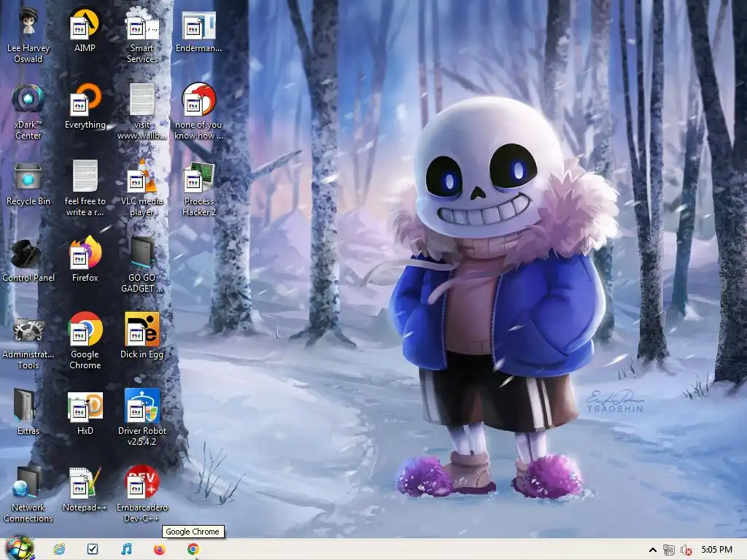747x560 pixels.
Task: Open the clock showing 5:05 PM
Action: coord(716,550)
